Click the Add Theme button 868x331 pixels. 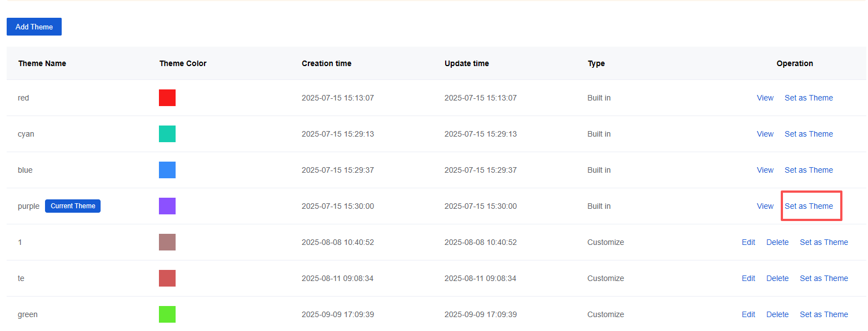coord(34,27)
